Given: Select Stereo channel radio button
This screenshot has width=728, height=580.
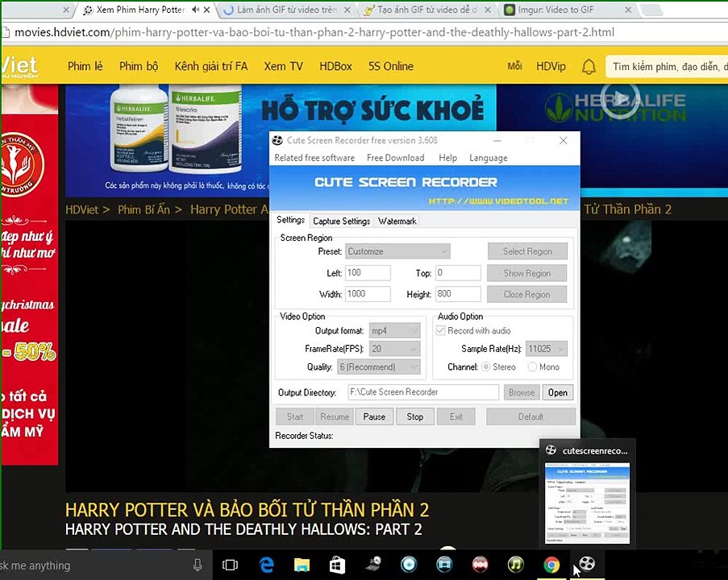Looking at the screenshot, I should tap(485, 367).
